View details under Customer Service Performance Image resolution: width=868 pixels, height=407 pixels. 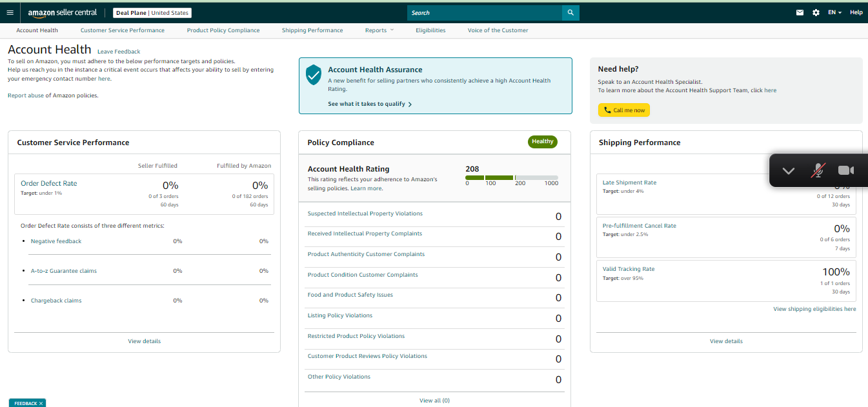pyautogui.click(x=145, y=341)
